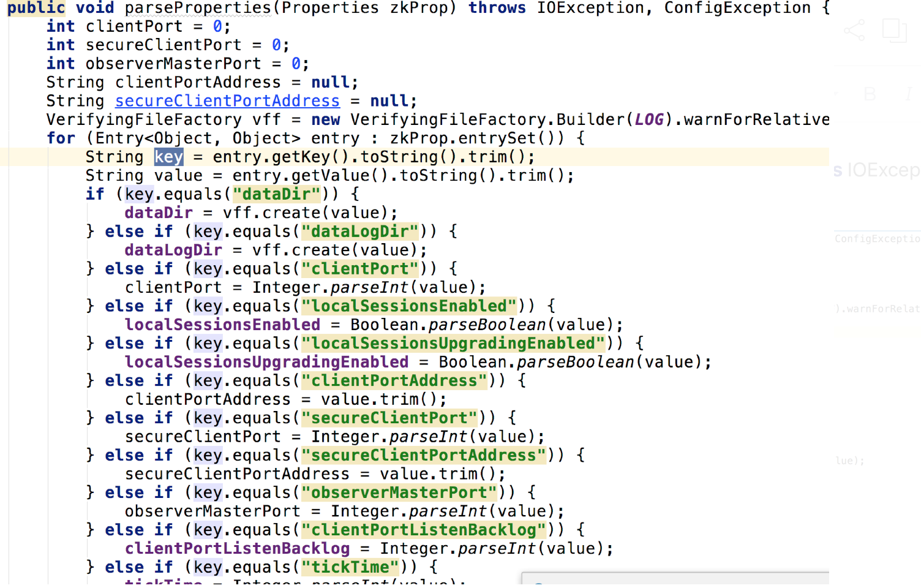Click the purple localSessionsEnabled field assignment
Image resolution: width=921 pixels, height=588 pixels.
tap(223, 325)
